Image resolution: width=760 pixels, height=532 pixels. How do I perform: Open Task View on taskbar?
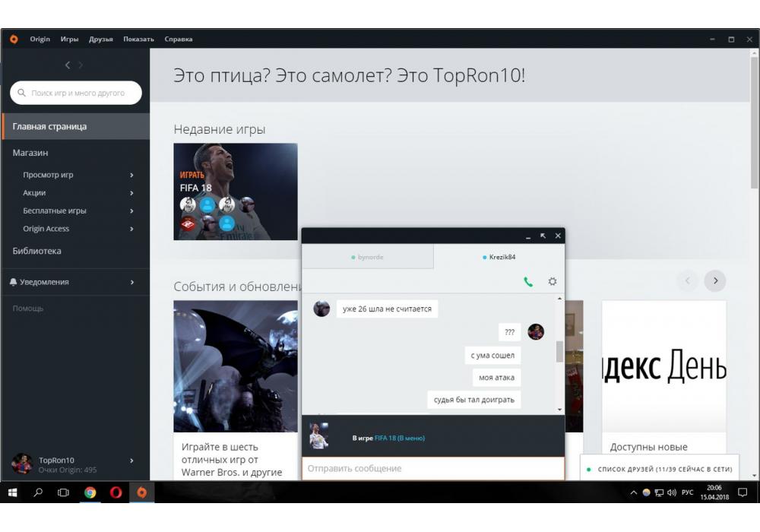click(63, 492)
